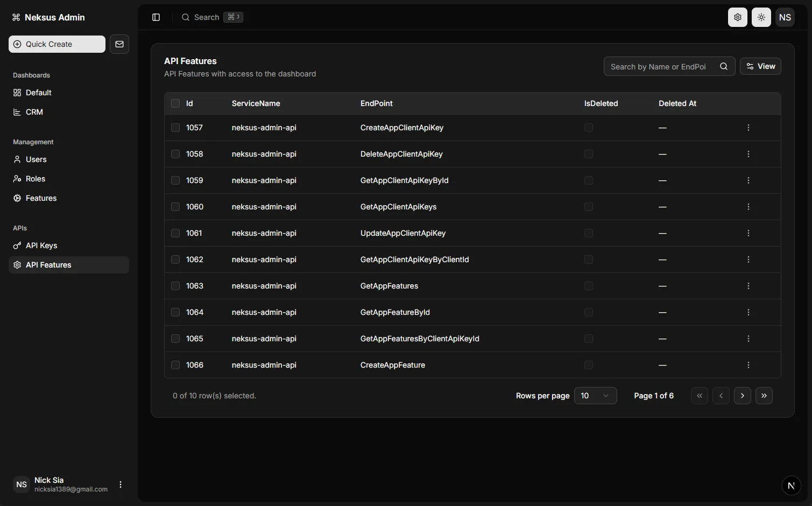Image resolution: width=812 pixels, height=506 pixels.
Task: Open row actions for id 1064
Action: [x=748, y=312]
